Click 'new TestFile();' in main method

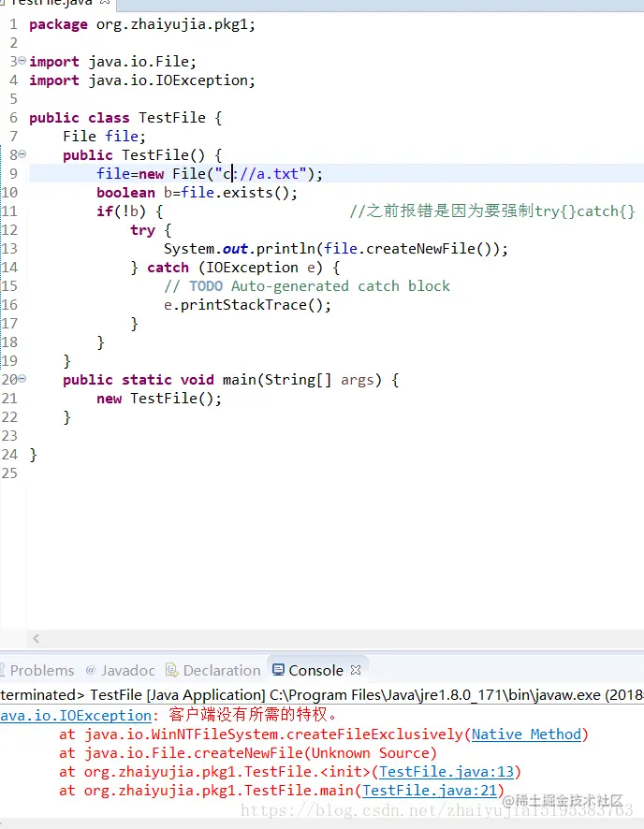click(159, 399)
